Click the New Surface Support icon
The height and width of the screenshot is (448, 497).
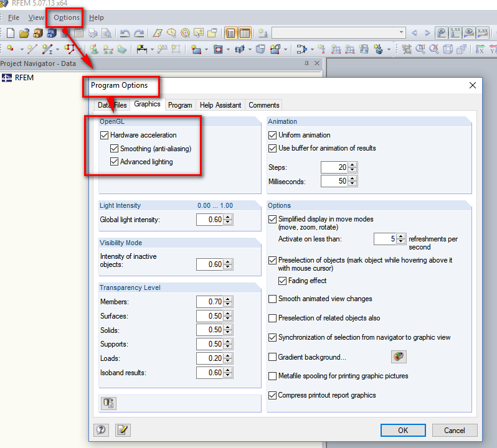coord(121,49)
